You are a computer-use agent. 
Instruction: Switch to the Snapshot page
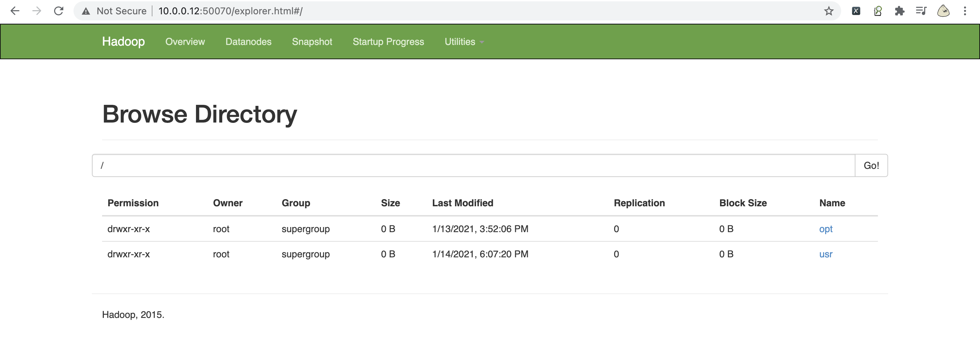(312, 42)
